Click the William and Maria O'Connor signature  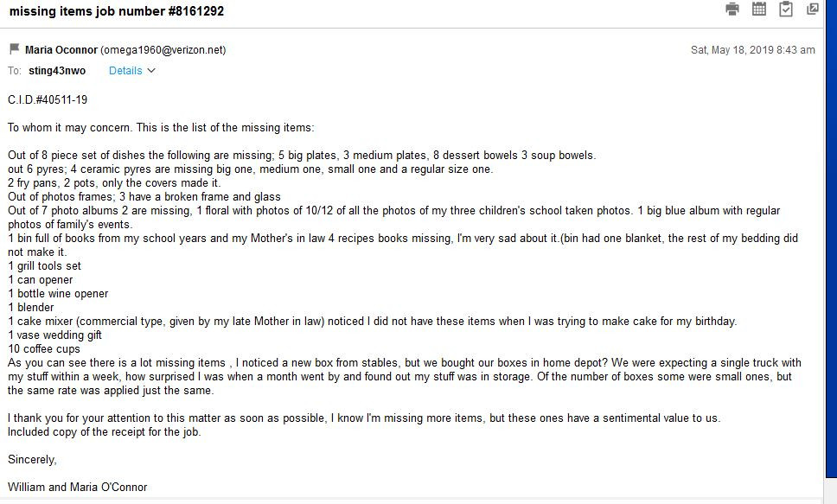pyautogui.click(x=78, y=488)
